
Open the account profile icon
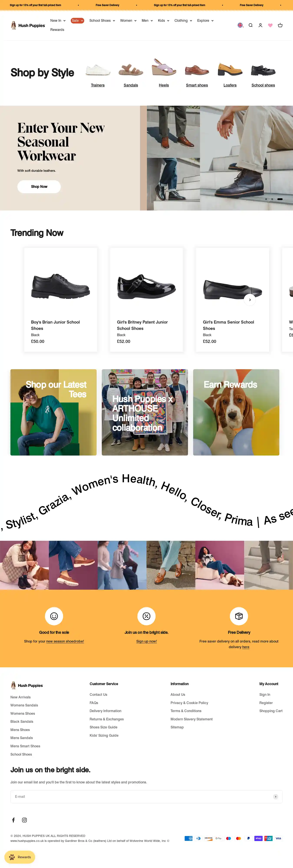[260, 25]
